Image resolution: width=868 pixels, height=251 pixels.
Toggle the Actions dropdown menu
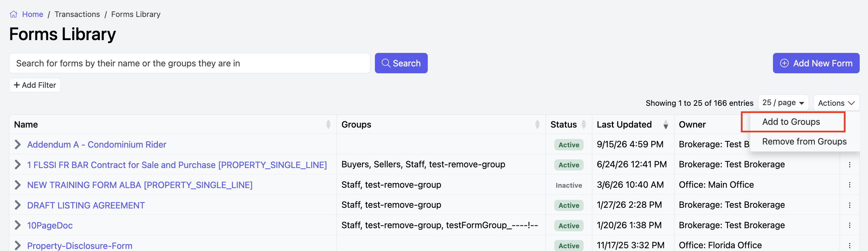(836, 103)
